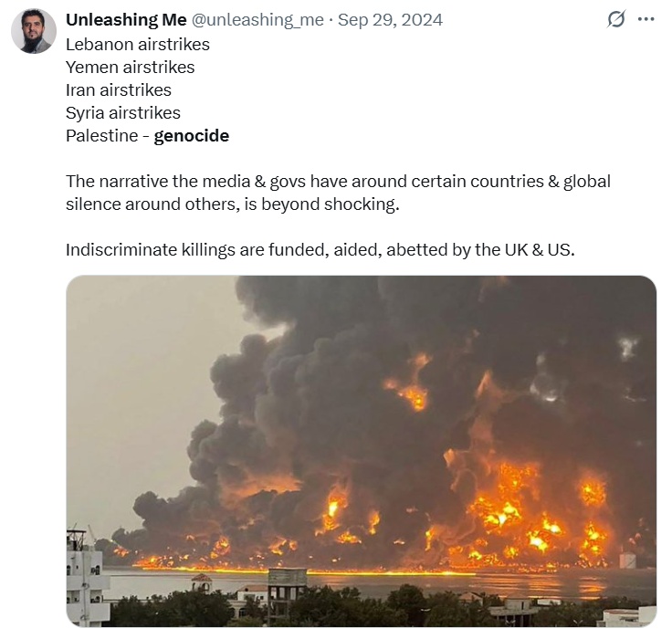
Task: Open the Grok explain-post icon
Action: pos(616,20)
